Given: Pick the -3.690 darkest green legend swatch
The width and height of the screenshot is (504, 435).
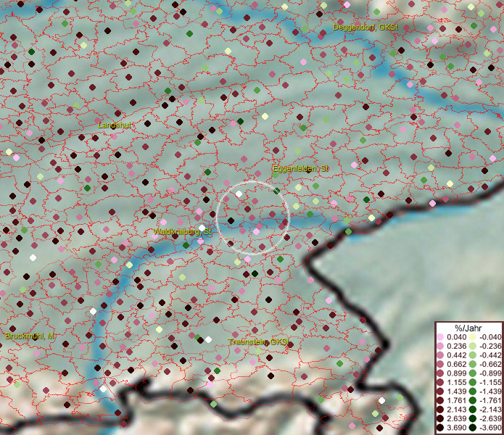Looking at the screenshot, I should 472,428.
